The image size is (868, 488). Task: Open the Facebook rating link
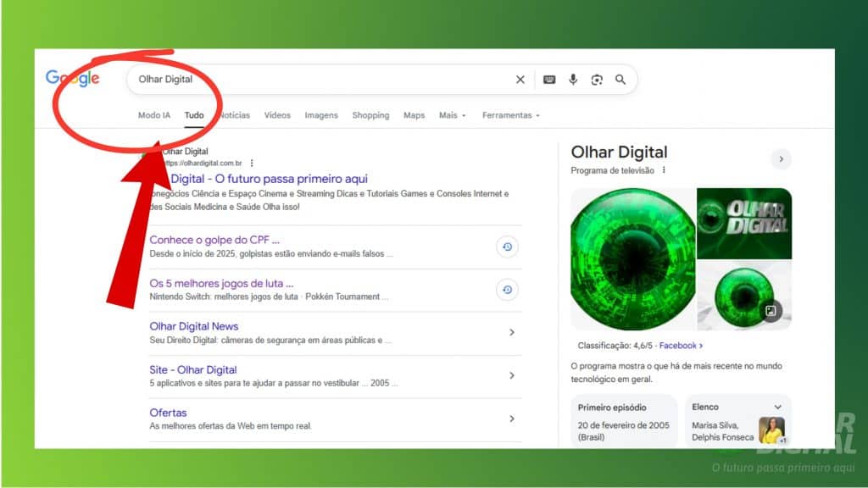tap(681, 346)
